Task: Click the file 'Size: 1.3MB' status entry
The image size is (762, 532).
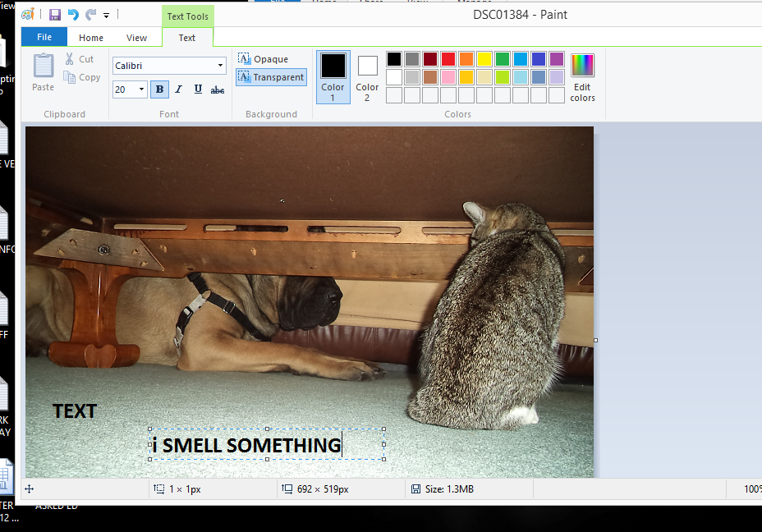Action: click(443, 489)
